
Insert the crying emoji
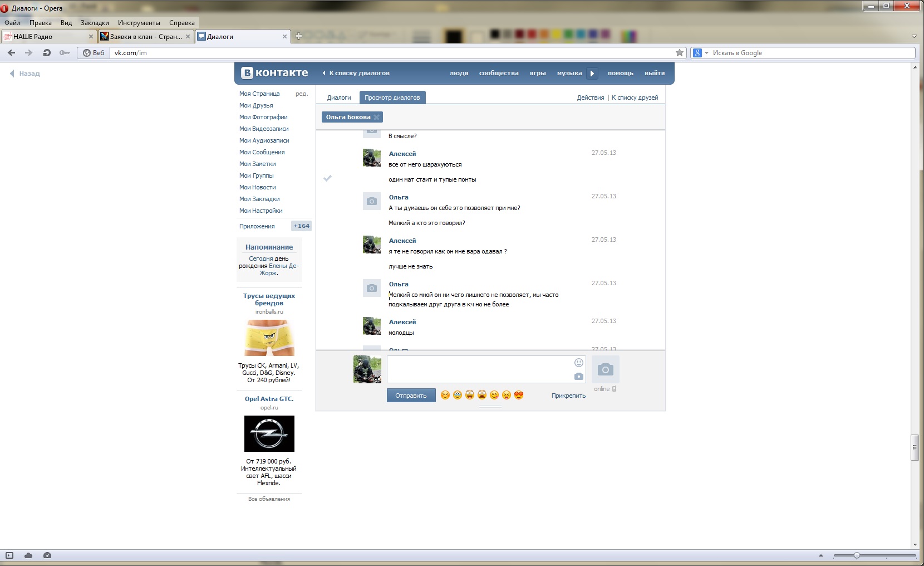coord(458,395)
